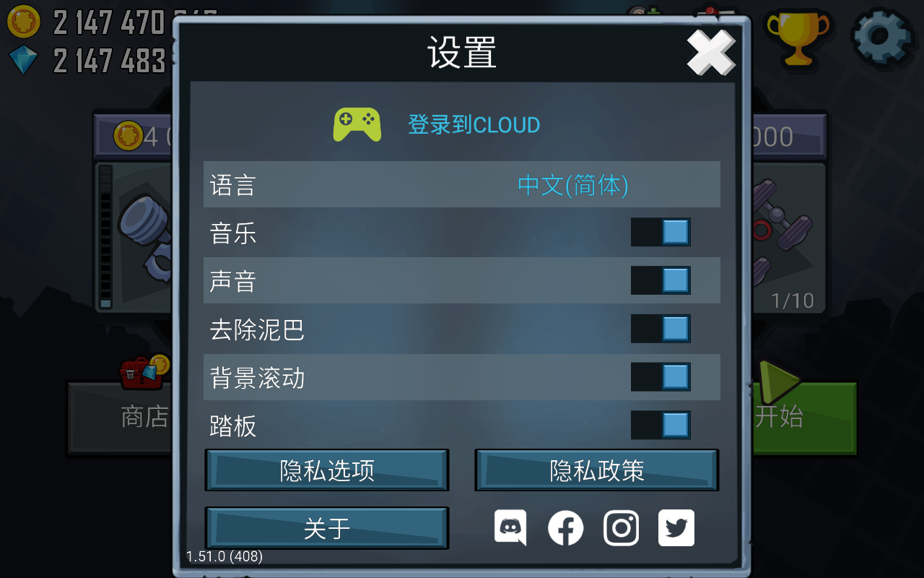
Task: Change language from 中文(简体)
Action: 573,185
